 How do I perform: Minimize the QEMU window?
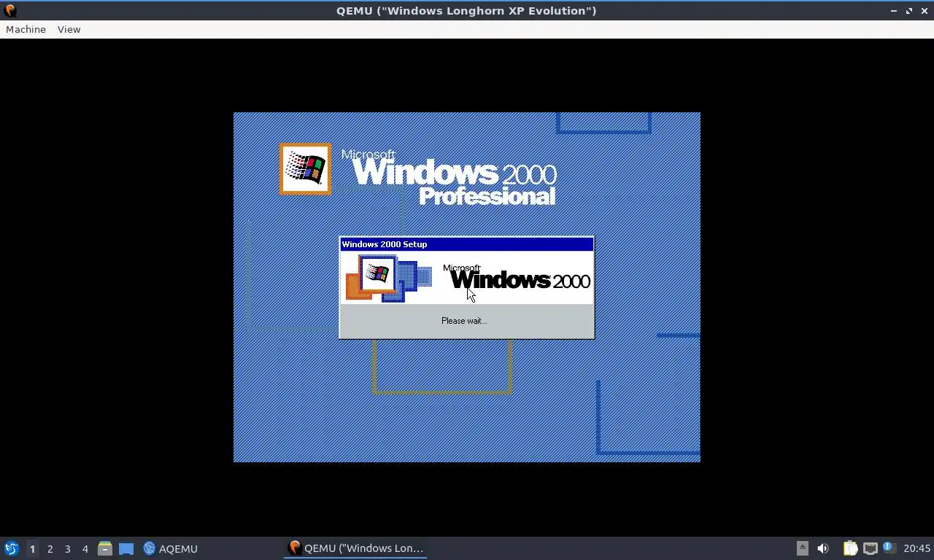click(894, 10)
